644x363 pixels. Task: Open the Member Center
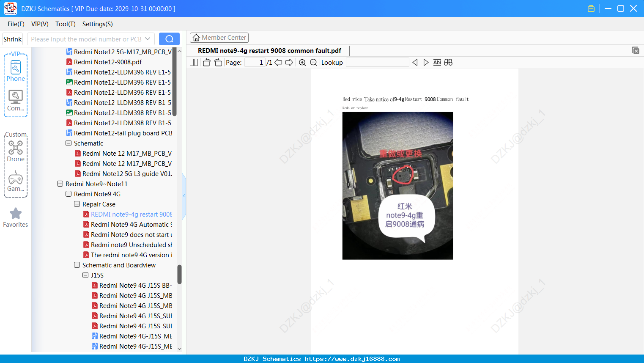click(219, 38)
